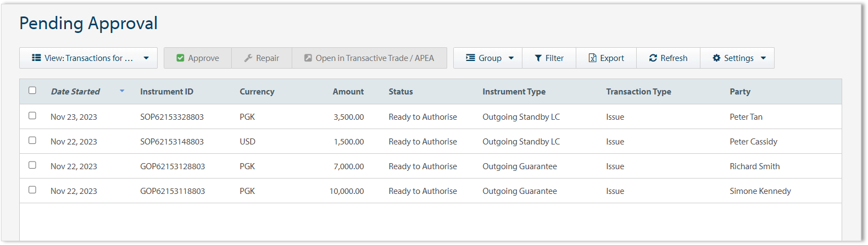
Task: Select the Richard Smith party cell
Action: coord(754,166)
